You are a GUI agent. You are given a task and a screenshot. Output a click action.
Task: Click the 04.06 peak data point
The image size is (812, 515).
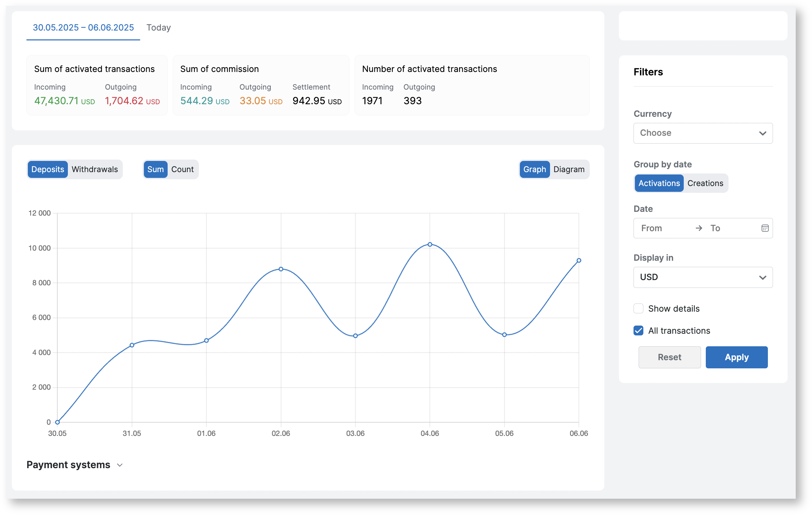click(x=430, y=244)
